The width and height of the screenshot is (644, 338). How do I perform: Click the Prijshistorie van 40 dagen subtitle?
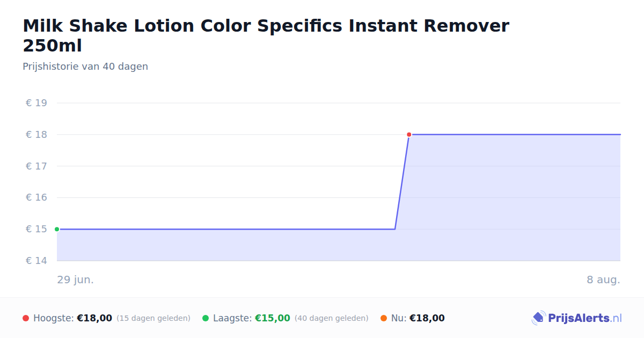click(85, 67)
